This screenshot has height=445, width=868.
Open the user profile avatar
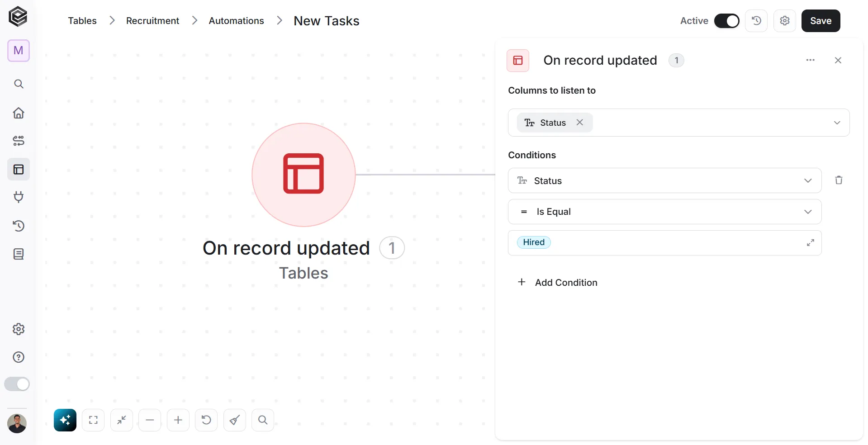click(x=17, y=424)
